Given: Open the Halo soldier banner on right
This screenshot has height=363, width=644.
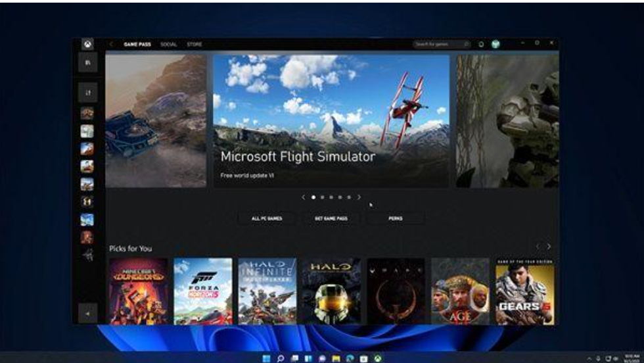Looking at the screenshot, I should coord(507,121).
